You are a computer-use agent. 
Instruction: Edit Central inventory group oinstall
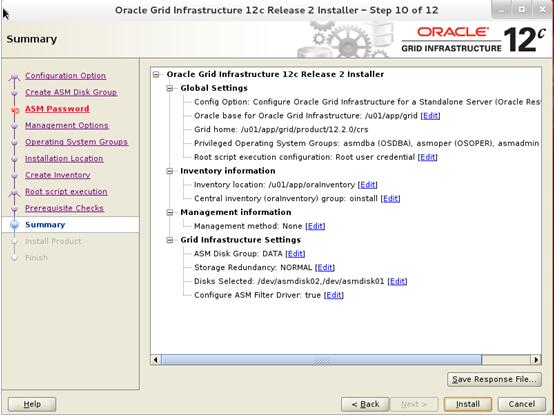(x=390, y=199)
